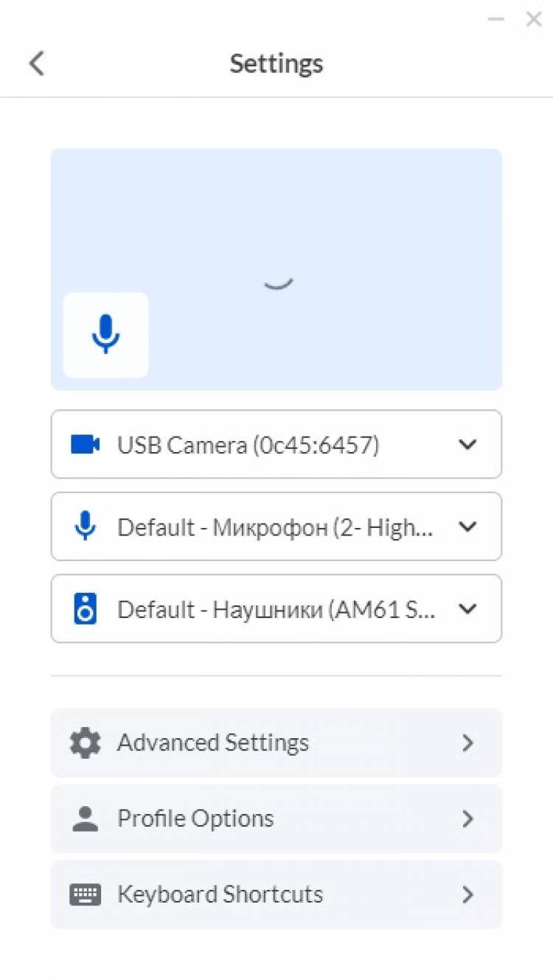Expand the headphones output dropdown arrow

point(467,609)
